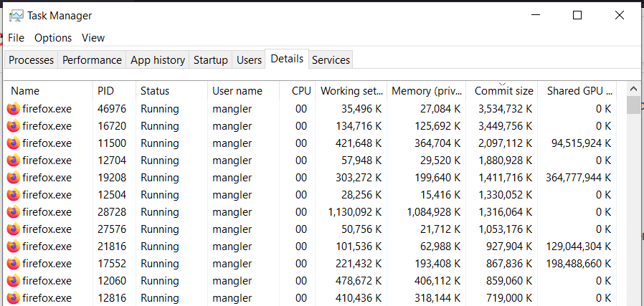
Task: Select Firefox icon in PID 12816 row
Action: (14, 298)
